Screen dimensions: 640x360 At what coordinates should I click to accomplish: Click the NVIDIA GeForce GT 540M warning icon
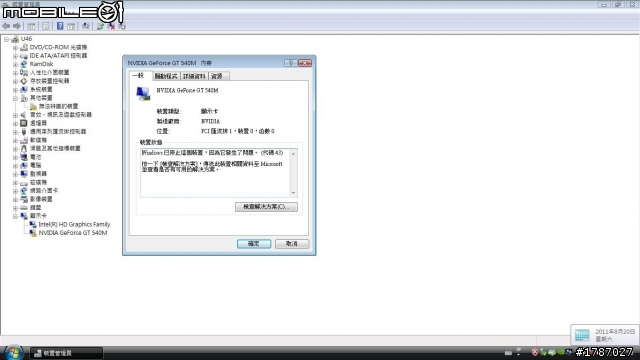(33, 233)
